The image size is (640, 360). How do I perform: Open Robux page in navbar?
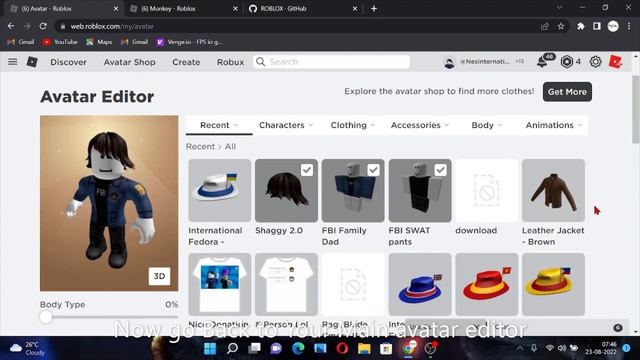click(230, 62)
